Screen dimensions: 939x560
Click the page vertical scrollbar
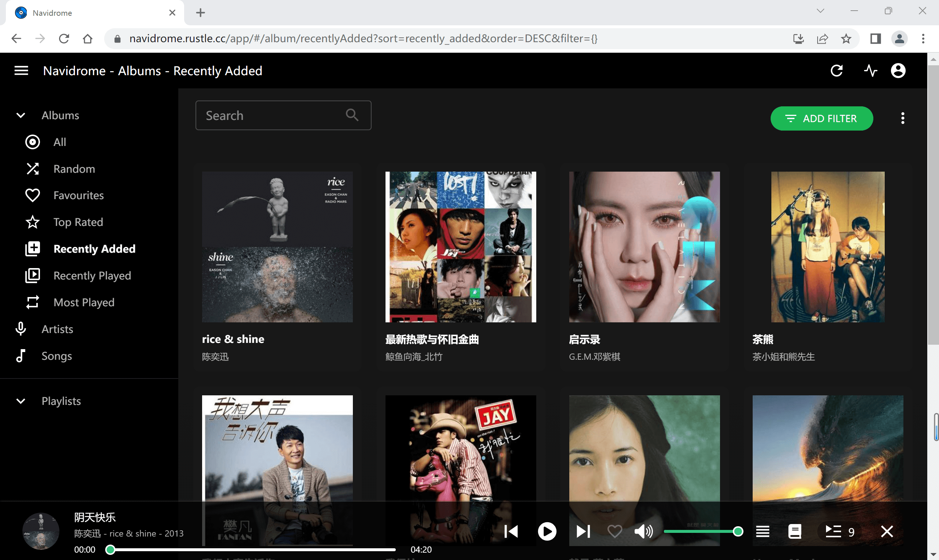(x=933, y=204)
